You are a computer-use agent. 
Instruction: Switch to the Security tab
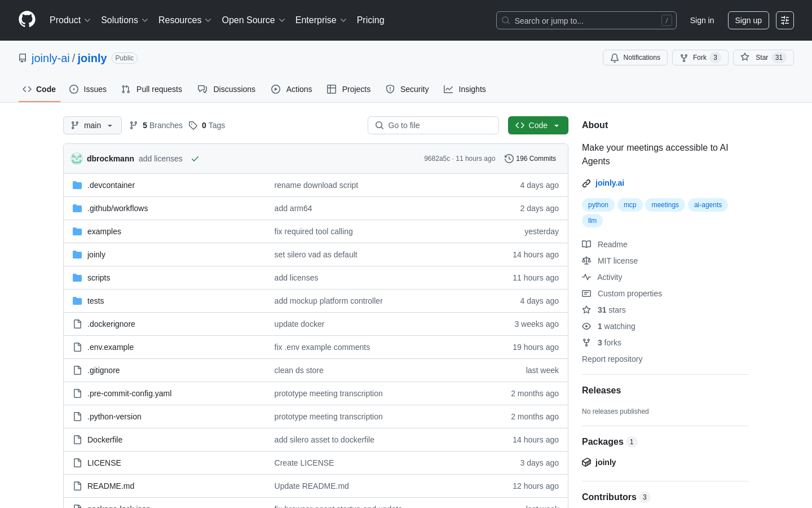(407, 89)
